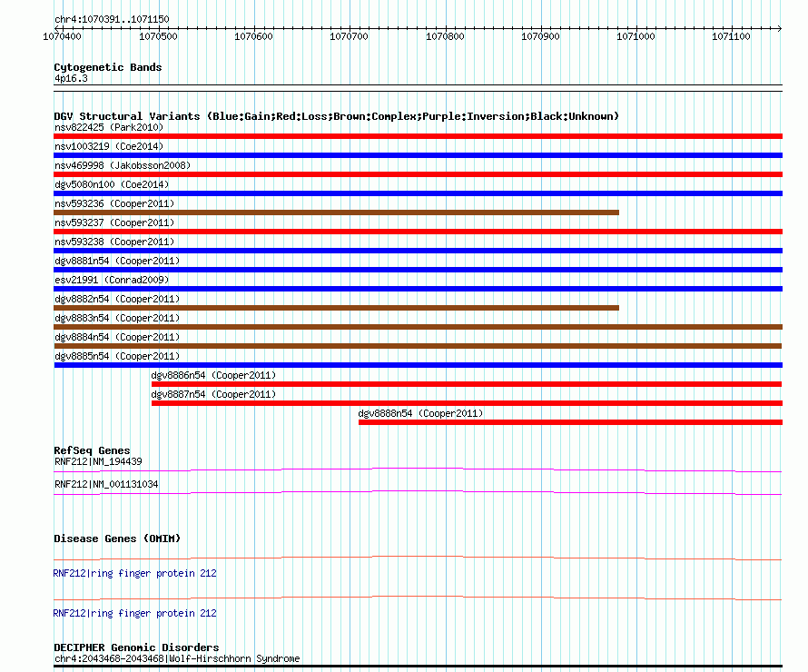Select the nsv593238 (Cooper2011) label
The width and height of the screenshot is (808, 672).
(114, 242)
